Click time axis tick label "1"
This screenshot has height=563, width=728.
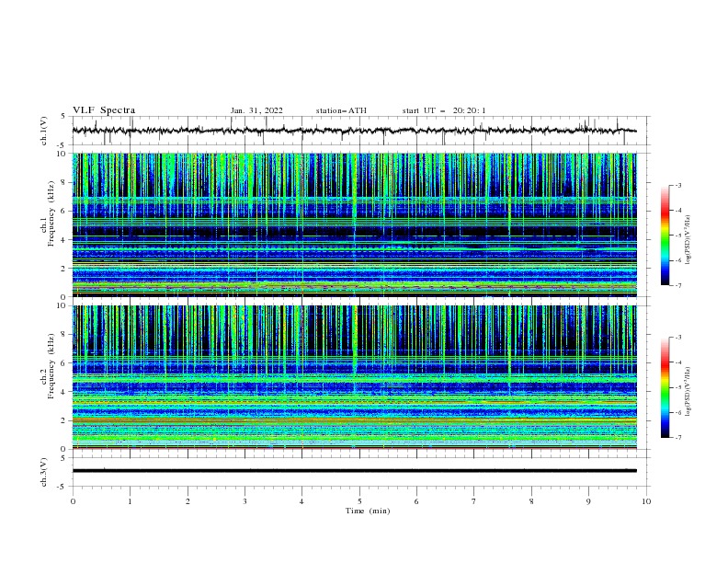[130, 501]
